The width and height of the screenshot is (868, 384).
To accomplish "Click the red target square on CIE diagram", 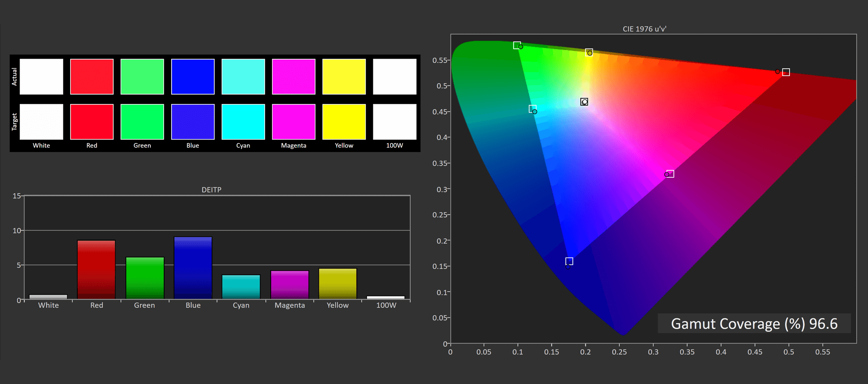I will click(x=786, y=72).
